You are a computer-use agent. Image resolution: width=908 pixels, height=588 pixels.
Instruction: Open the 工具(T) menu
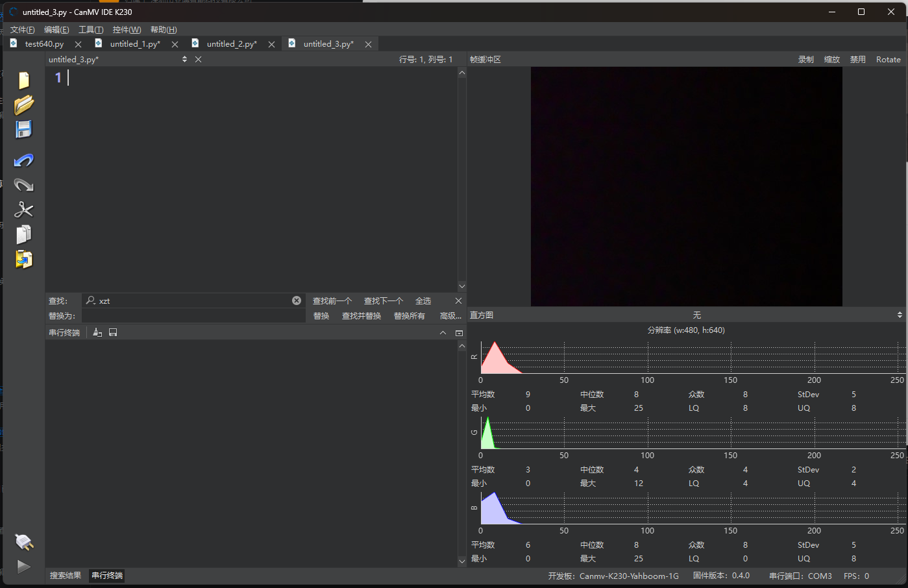(x=91, y=30)
